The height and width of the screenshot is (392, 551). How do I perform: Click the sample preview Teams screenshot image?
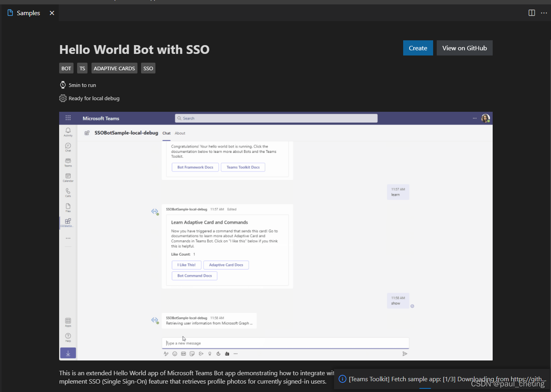(x=276, y=236)
